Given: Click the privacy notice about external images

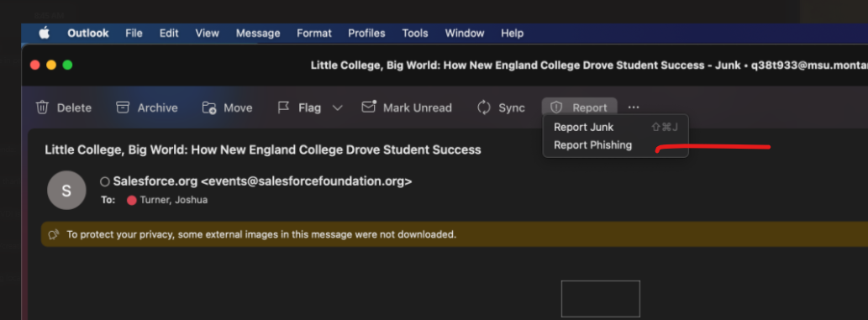Looking at the screenshot, I should 261,234.
